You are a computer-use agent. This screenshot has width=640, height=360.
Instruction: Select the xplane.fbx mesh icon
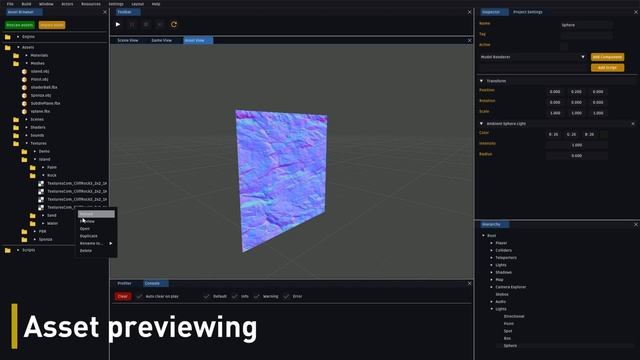[24, 111]
